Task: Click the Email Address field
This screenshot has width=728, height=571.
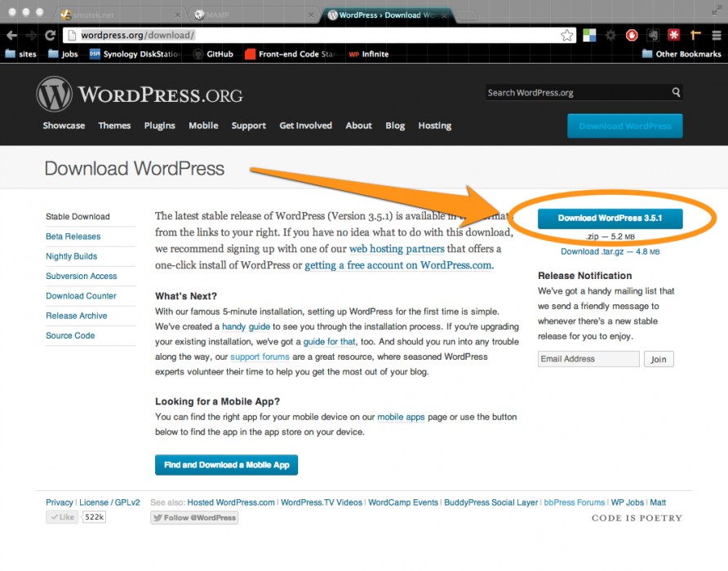Action: [x=588, y=359]
